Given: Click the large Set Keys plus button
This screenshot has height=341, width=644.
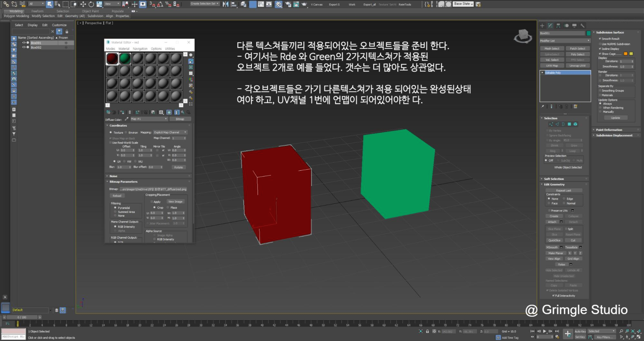Looking at the screenshot, I should point(568,334).
